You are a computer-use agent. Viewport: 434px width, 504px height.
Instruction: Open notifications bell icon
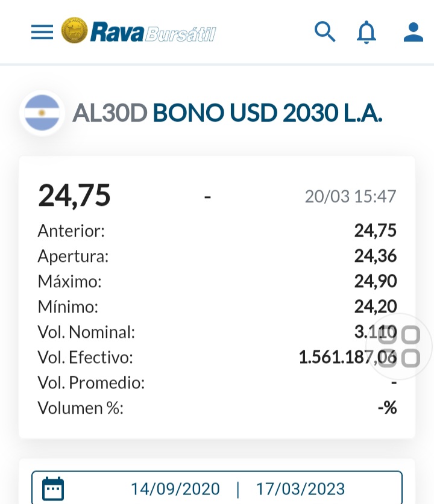coord(366,32)
